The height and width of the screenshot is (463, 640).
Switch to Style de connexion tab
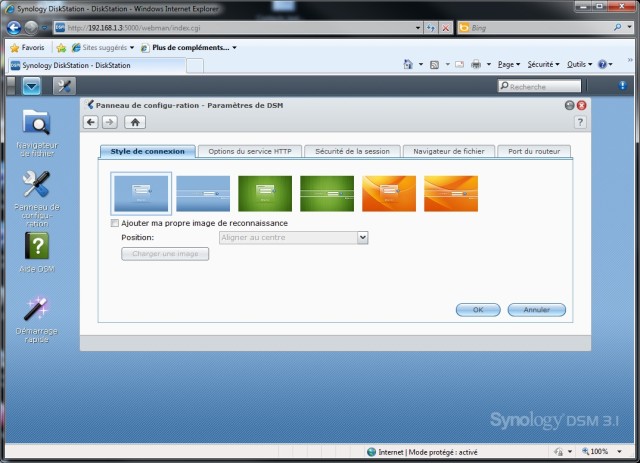[147, 151]
